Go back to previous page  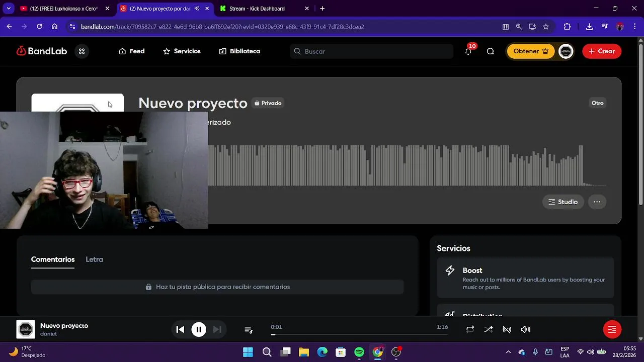coord(9,27)
